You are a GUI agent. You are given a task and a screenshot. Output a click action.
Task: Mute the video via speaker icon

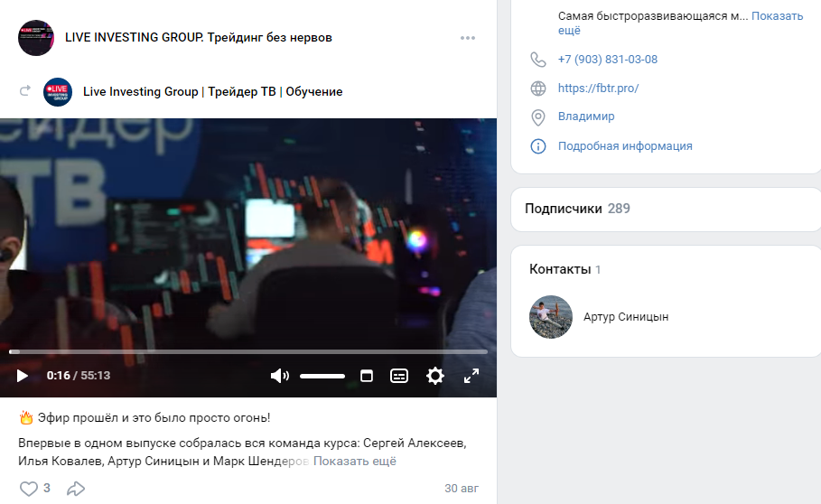tap(280, 376)
